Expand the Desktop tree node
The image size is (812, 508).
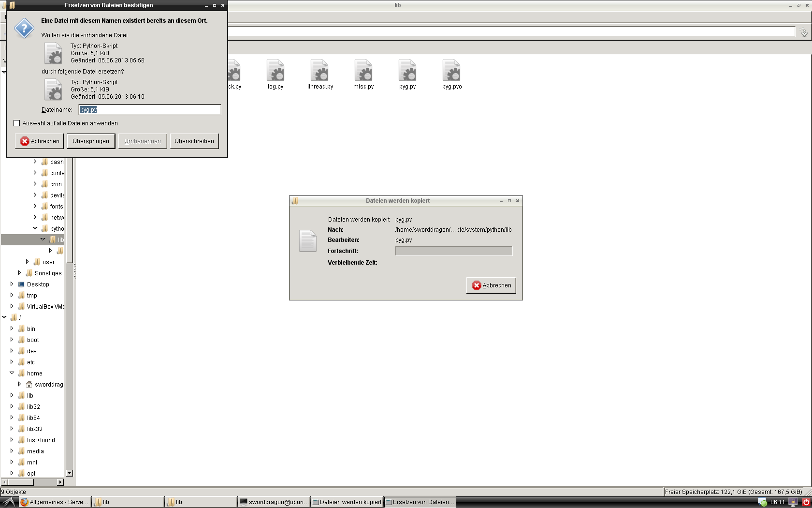[x=12, y=284]
